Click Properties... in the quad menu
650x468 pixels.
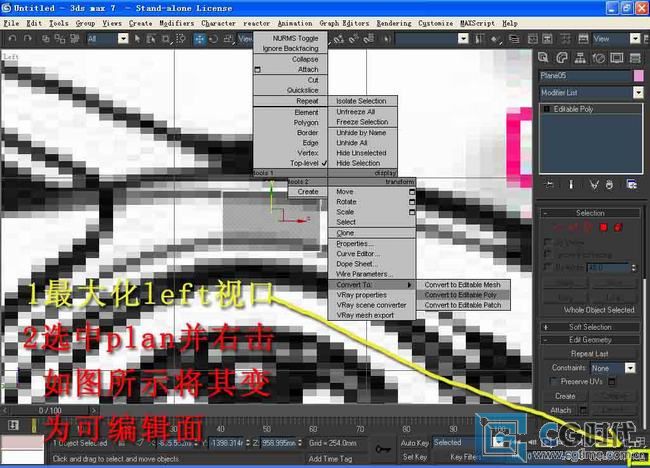(x=355, y=244)
